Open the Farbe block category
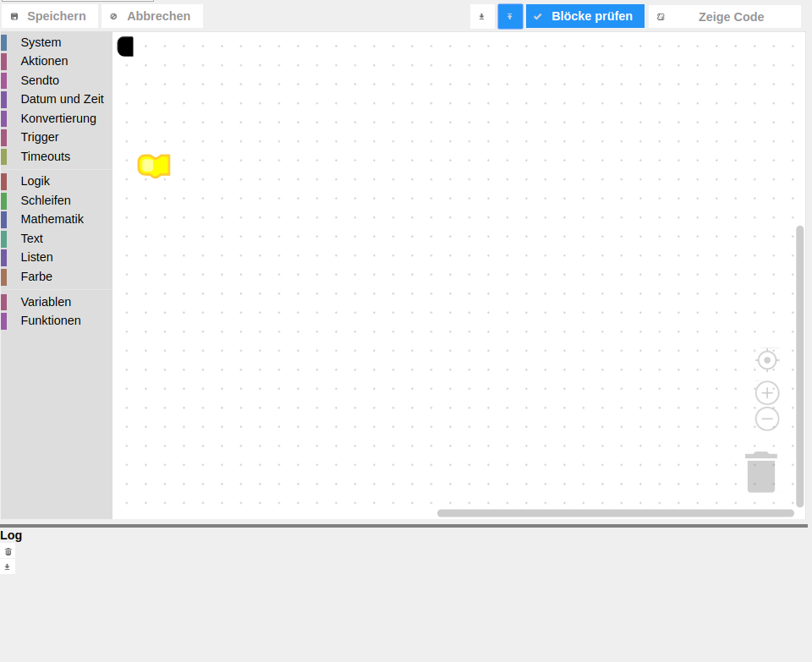812x662 pixels. (57, 276)
